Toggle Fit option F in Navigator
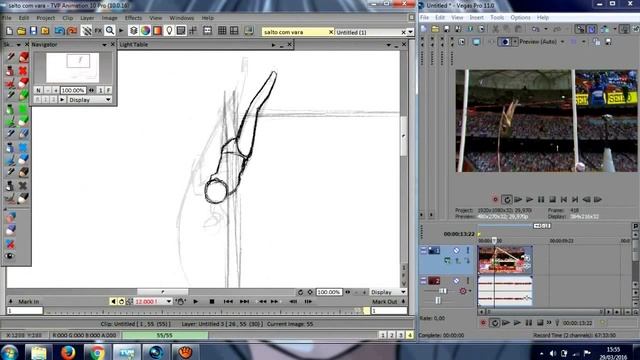 tap(109, 90)
